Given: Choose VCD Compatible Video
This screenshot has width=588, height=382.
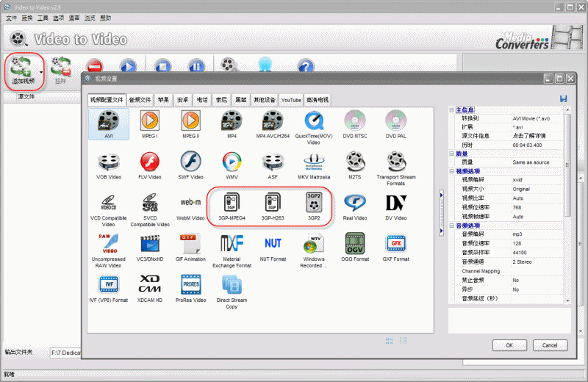Looking at the screenshot, I should pos(108,210).
